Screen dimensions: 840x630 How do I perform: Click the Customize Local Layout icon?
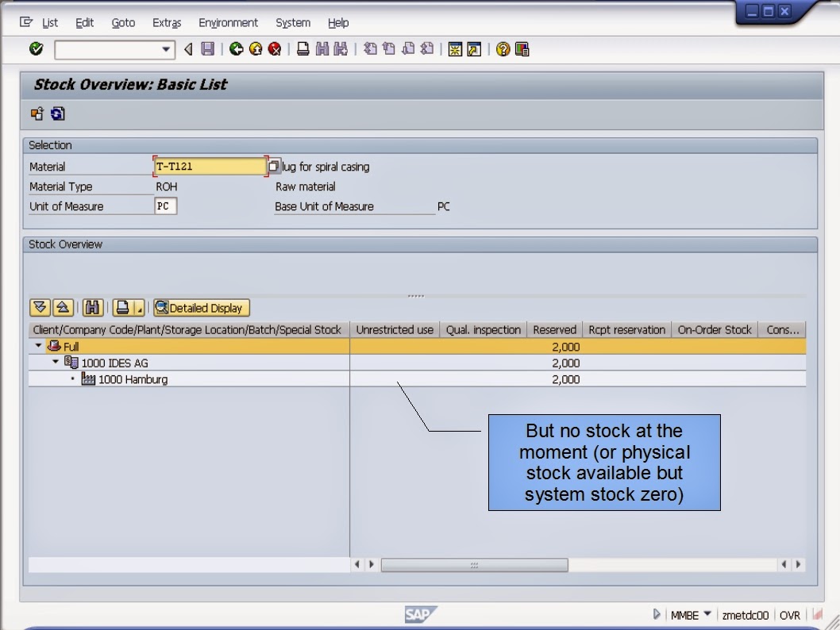click(522, 49)
